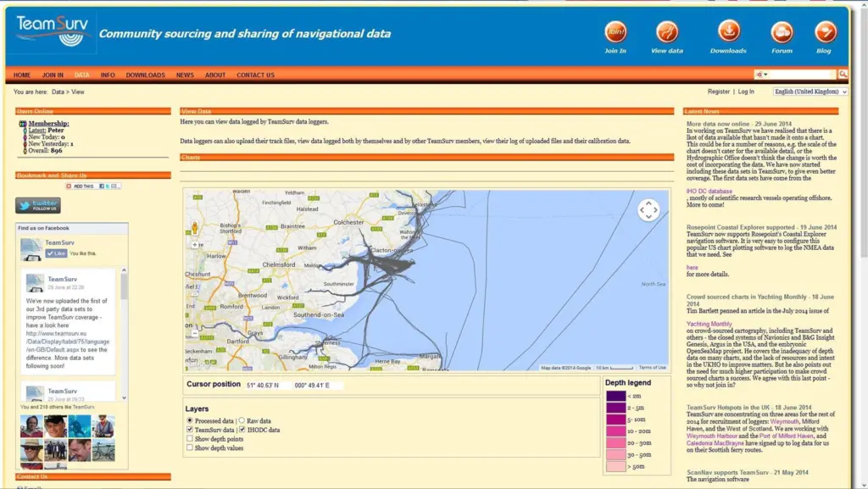Click the Log In link
Screen dimensions: 868x489
coord(746,92)
